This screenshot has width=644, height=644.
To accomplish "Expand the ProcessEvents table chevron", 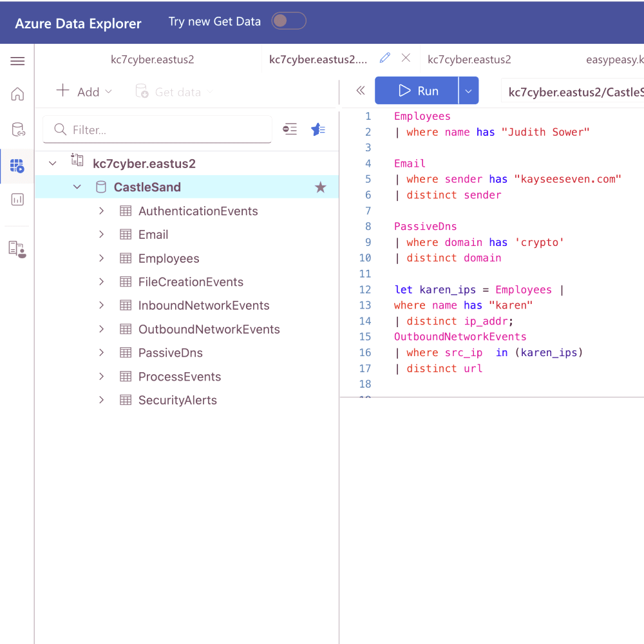I will [x=102, y=377].
